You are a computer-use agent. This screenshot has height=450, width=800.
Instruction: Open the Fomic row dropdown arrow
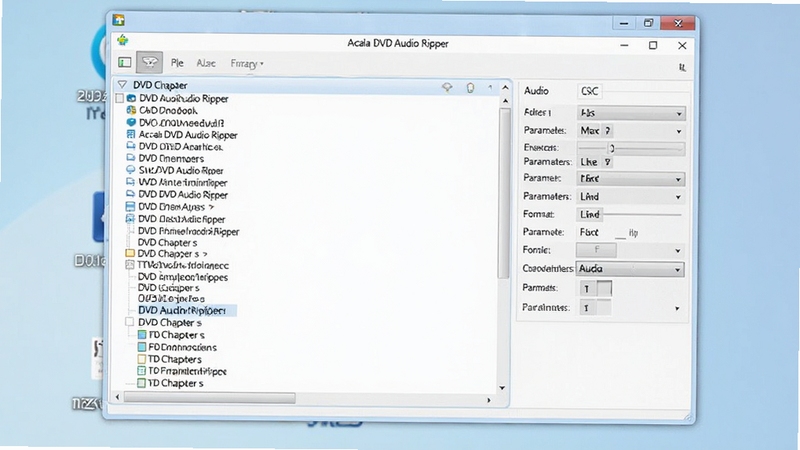pos(678,251)
